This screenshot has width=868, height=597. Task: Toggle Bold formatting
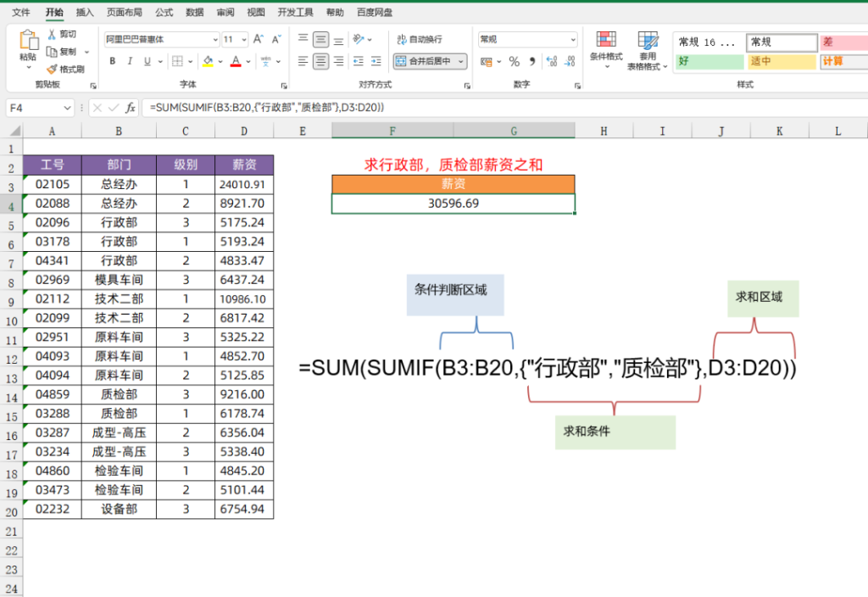click(113, 61)
